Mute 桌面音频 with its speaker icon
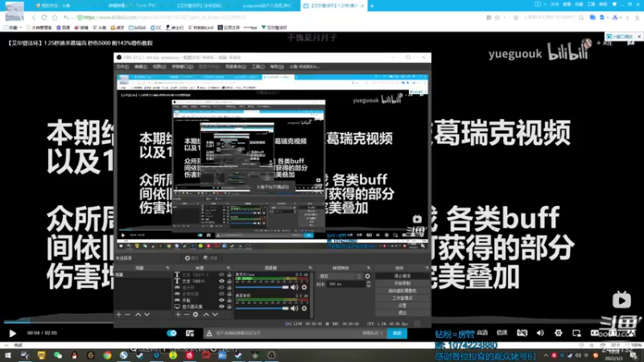 pos(294,308)
